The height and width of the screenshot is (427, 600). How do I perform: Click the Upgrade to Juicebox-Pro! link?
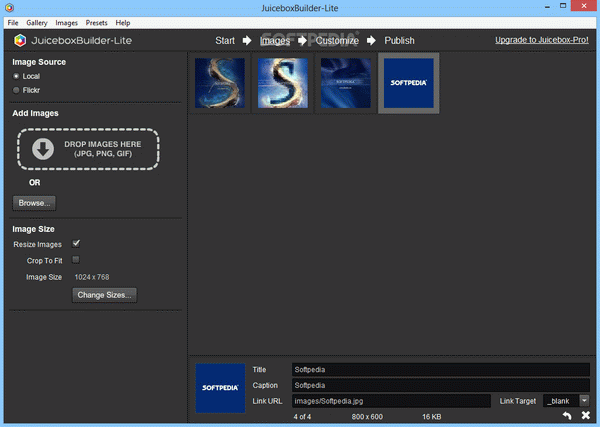point(542,40)
